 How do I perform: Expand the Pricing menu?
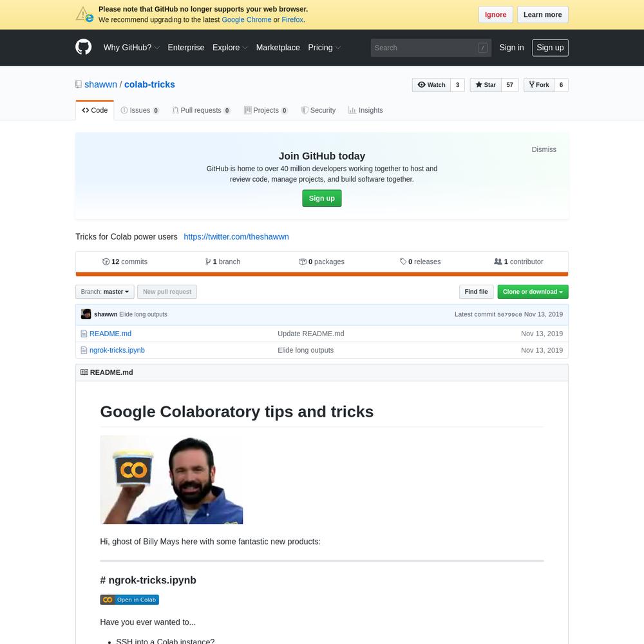click(x=325, y=48)
